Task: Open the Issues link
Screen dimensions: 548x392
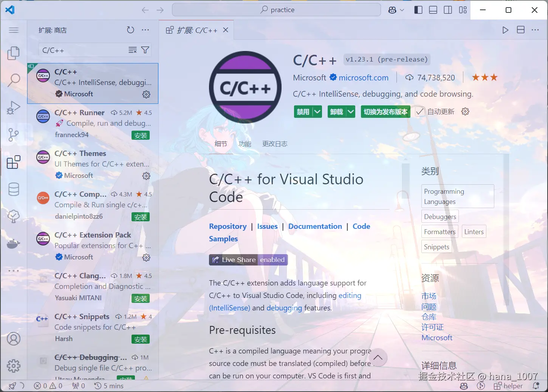Action: [268, 226]
